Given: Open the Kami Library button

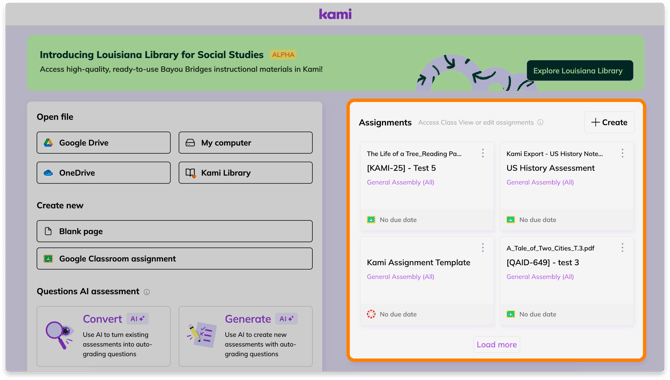Looking at the screenshot, I should pos(245,173).
